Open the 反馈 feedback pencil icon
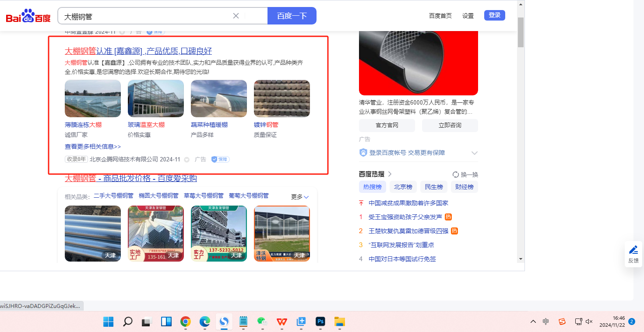This screenshot has height=332, width=644. pos(633,250)
